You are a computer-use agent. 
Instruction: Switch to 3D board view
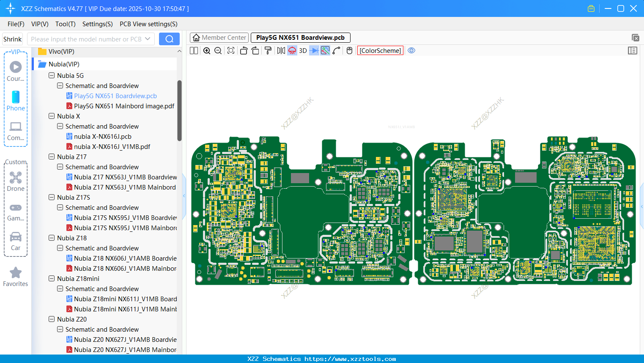[303, 50]
